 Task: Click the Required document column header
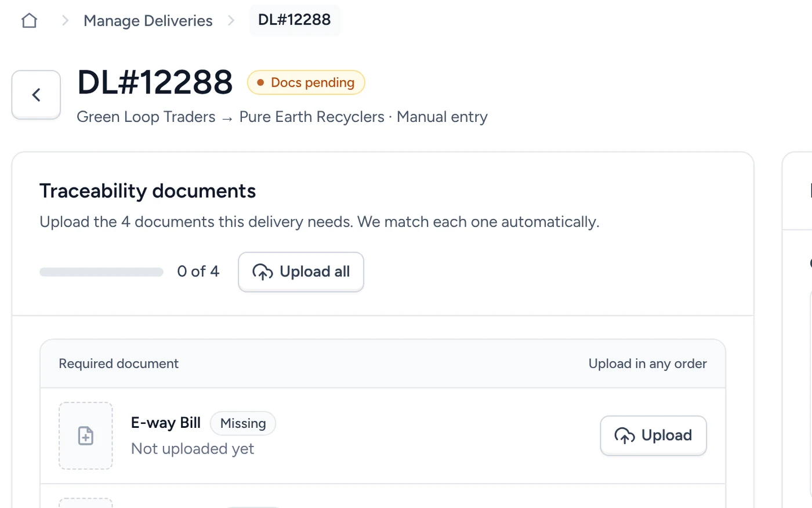click(119, 363)
